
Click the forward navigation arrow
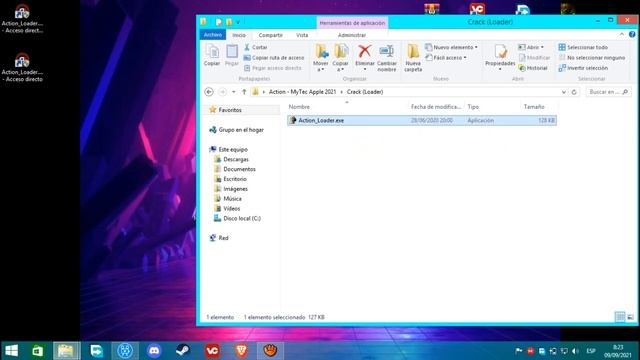click(x=222, y=92)
